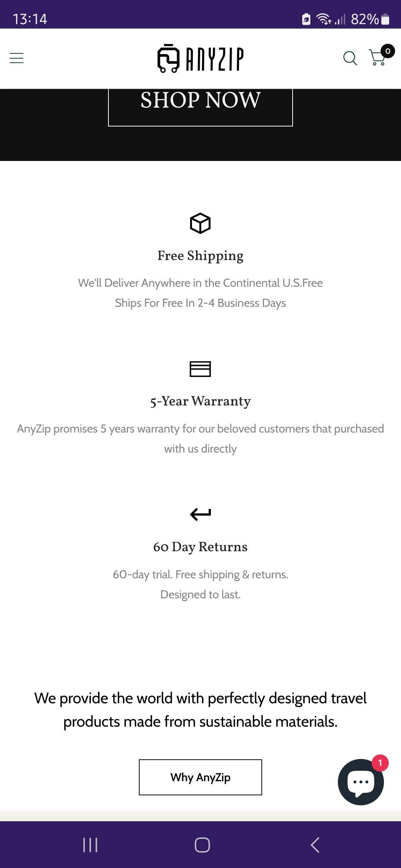This screenshot has height=868, width=401.
Task: Open the hamburger navigation menu
Action: click(x=16, y=58)
